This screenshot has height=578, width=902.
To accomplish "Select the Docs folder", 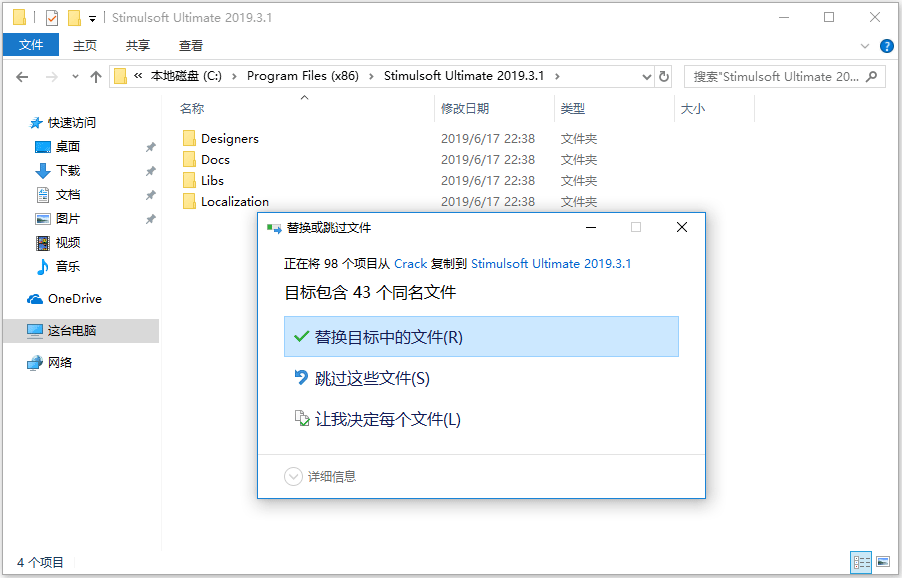I will coord(215,159).
